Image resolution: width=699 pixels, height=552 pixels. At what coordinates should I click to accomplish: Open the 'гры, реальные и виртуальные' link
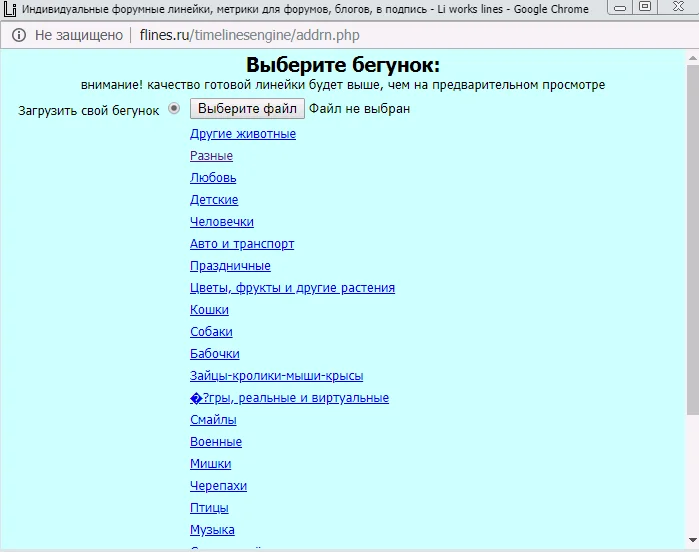pos(289,398)
